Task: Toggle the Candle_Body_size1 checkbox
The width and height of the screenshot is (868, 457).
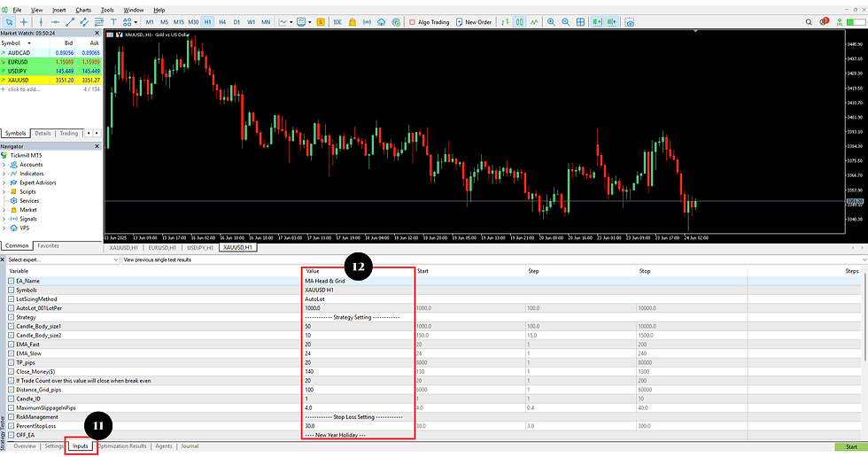Action: (11, 327)
